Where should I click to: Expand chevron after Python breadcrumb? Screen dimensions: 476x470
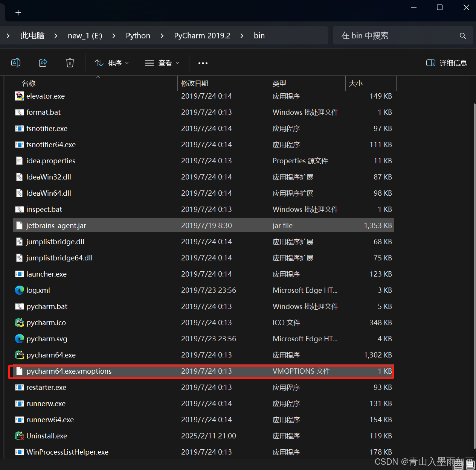tap(162, 36)
